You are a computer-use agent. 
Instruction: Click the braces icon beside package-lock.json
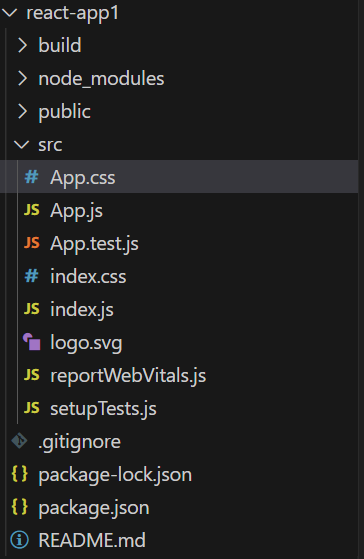19,474
